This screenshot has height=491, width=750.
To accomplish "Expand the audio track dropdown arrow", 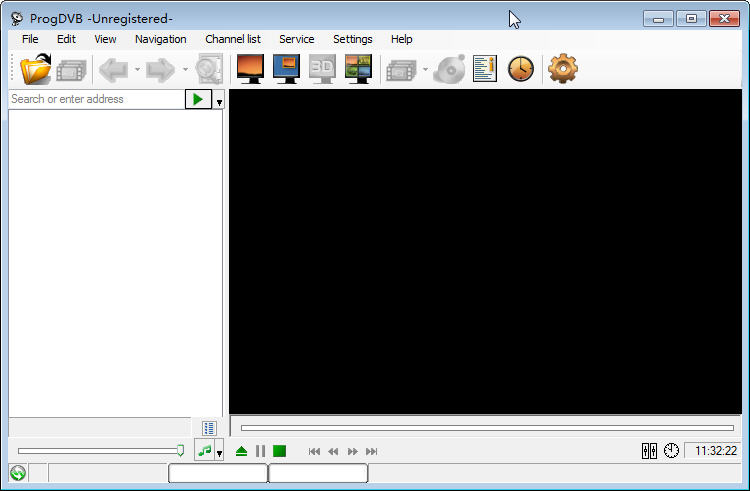I will coord(219,452).
